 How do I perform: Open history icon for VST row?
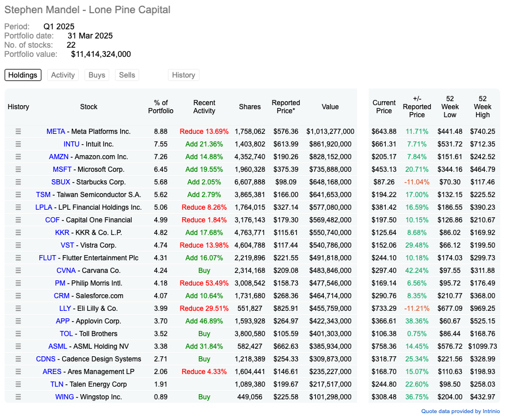[18, 245]
